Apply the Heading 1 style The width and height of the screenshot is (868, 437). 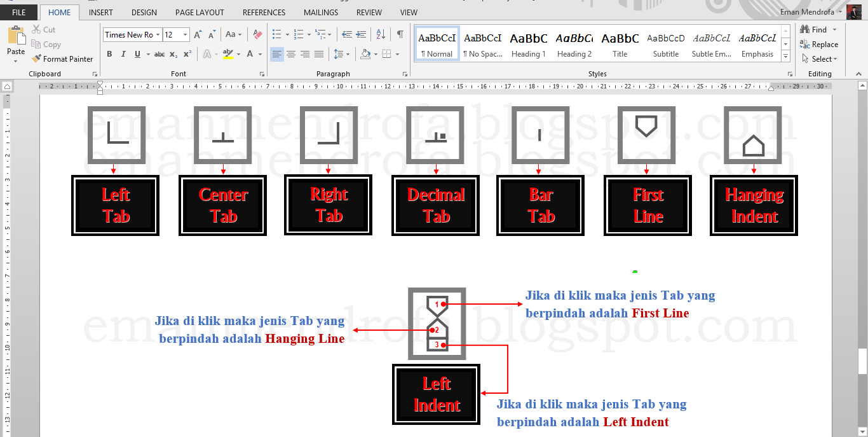click(529, 45)
